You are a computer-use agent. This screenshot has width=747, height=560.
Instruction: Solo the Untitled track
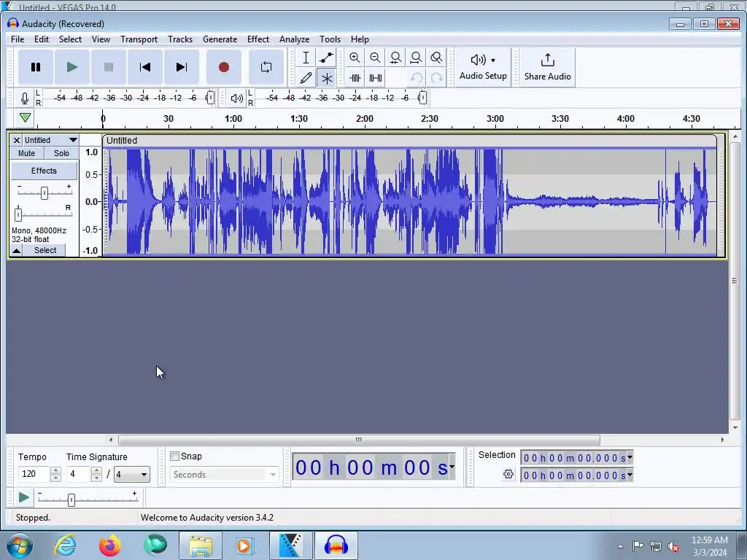61,153
